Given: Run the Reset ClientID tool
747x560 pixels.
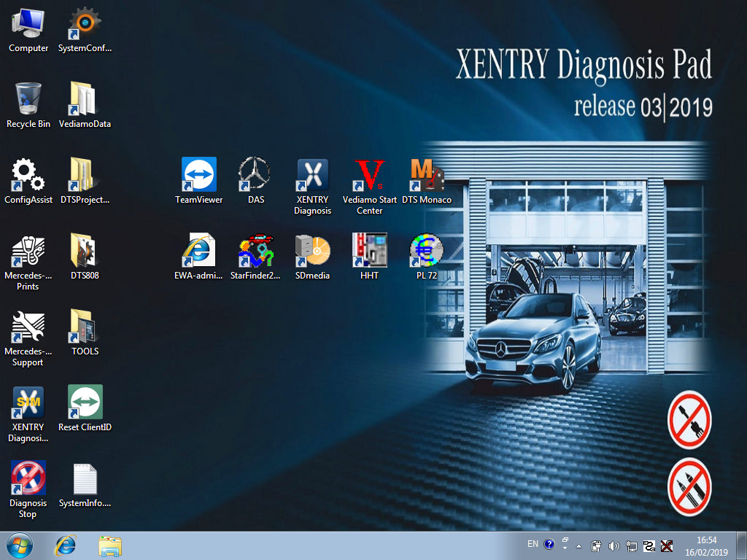Looking at the screenshot, I should click(85, 402).
